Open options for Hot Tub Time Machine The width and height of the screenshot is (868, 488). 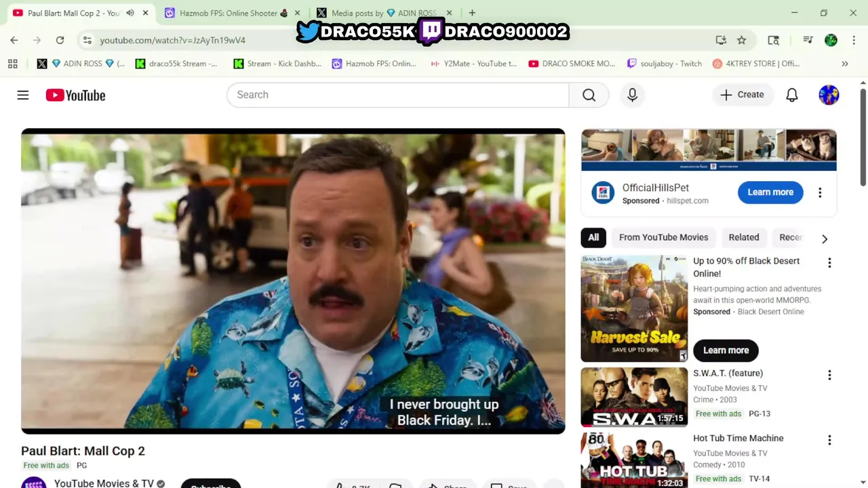(x=829, y=441)
